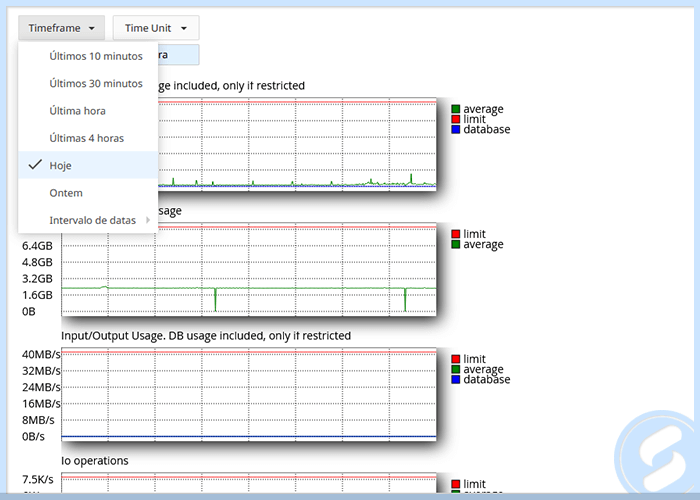Select Últimos 10 minutos timeframe
The height and width of the screenshot is (500, 700).
click(x=88, y=56)
